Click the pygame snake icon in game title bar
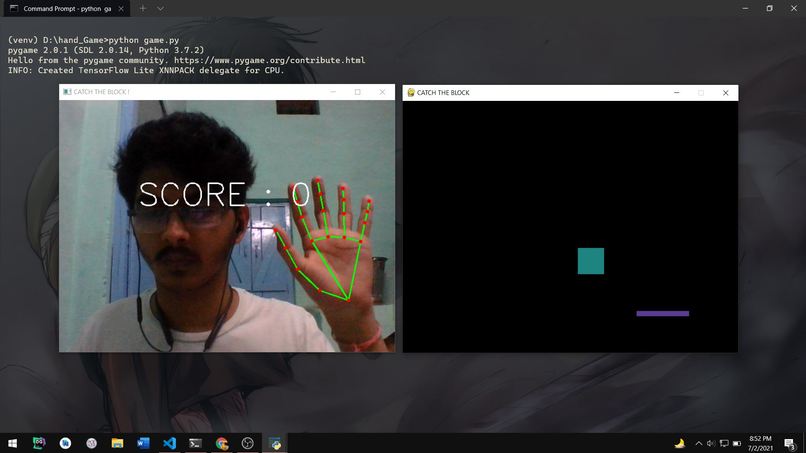The height and width of the screenshot is (453, 806). coord(411,93)
